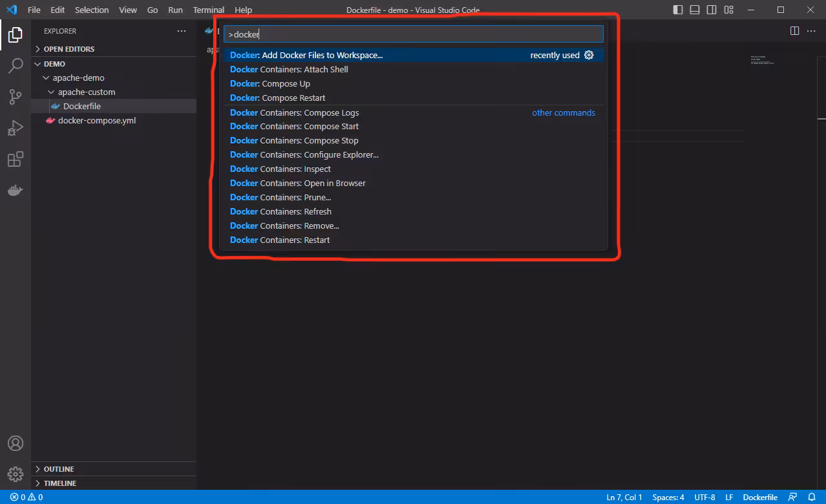The image size is (826, 504).
Task: Click the VS Code logo icon
Action: tap(11, 10)
